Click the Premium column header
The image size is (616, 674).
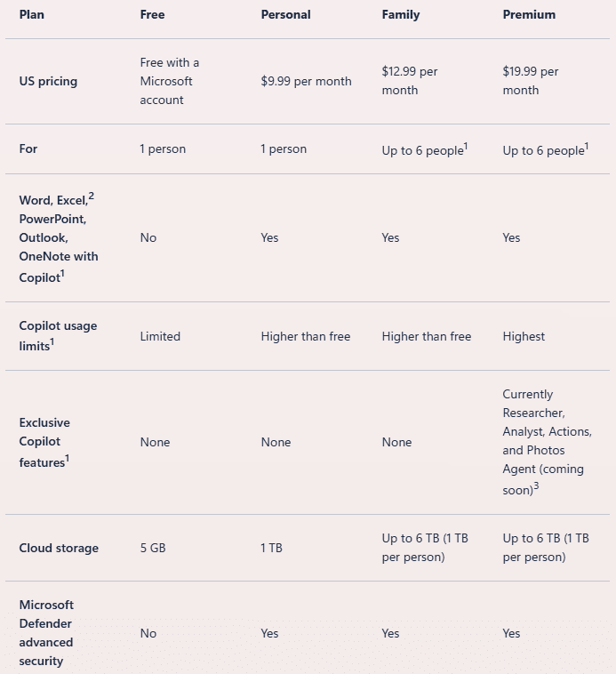[x=529, y=14]
